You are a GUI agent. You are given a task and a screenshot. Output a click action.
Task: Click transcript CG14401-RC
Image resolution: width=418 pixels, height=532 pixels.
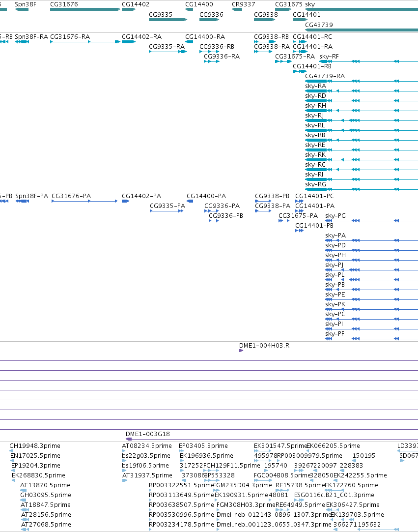pyautogui.click(x=312, y=37)
